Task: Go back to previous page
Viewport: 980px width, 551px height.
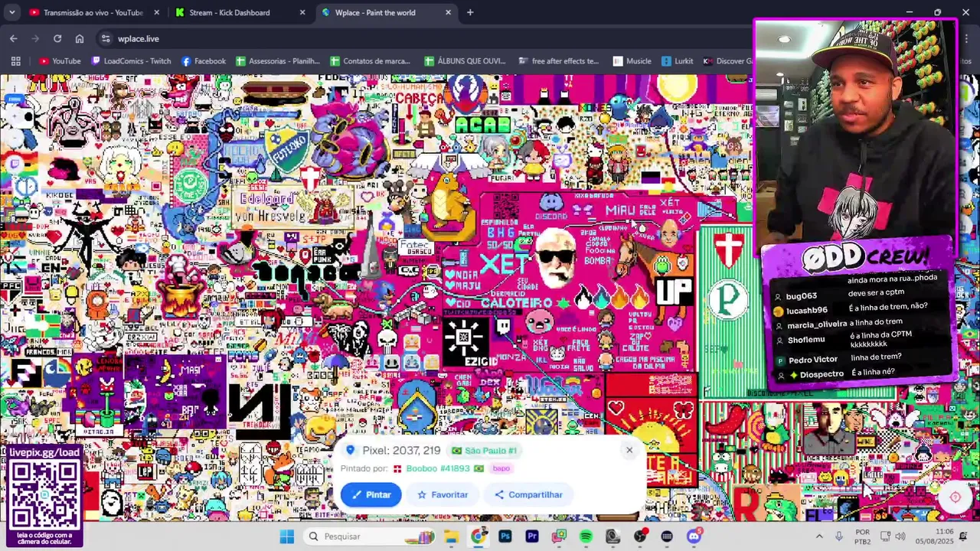Action: tap(14, 38)
